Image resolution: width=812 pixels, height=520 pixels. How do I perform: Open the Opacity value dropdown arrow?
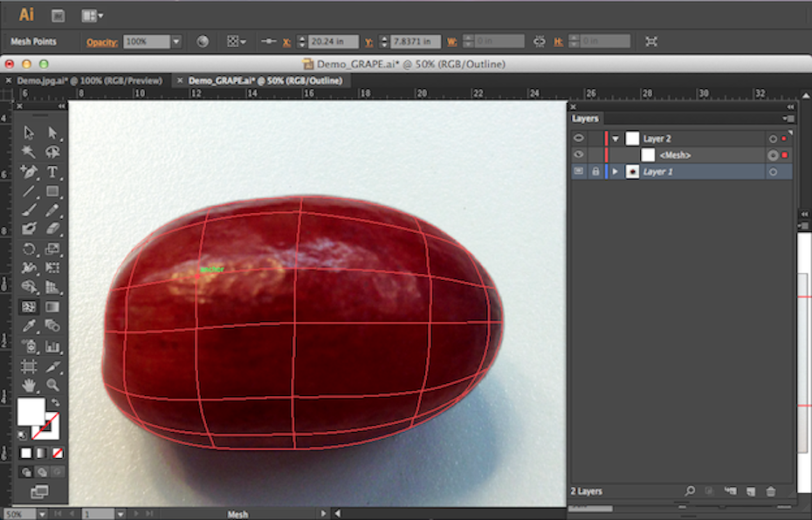pos(176,42)
